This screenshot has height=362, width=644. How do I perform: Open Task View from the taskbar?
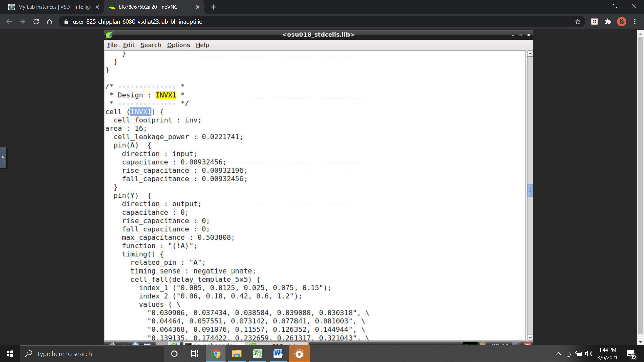194,353
